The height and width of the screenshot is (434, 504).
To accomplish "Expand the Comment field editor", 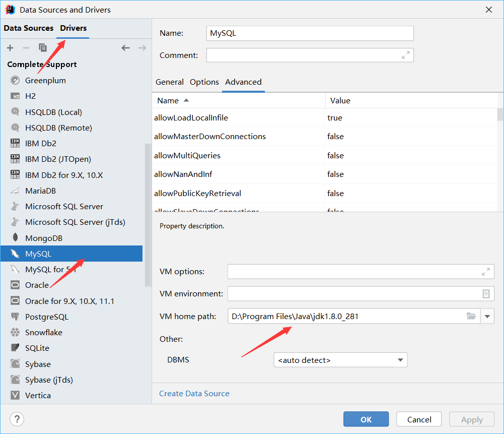I will (406, 55).
